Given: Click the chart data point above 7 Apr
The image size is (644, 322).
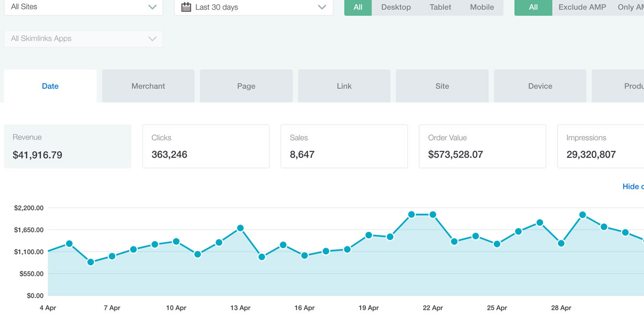Looking at the screenshot, I should point(112,256).
